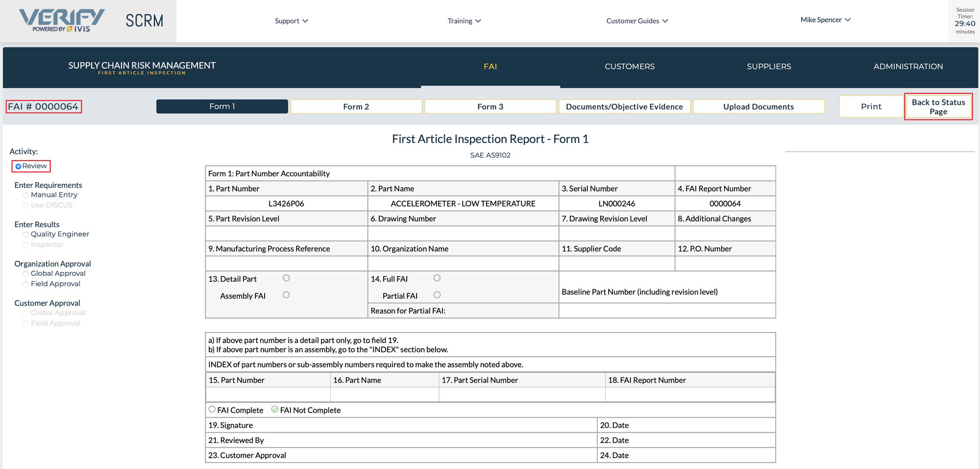Select Inspector radio option
The image size is (980, 469).
coord(25,245)
